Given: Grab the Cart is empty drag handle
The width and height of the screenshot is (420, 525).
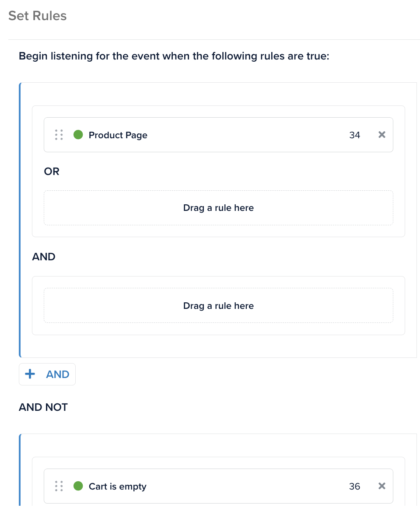Looking at the screenshot, I should tap(59, 486).
